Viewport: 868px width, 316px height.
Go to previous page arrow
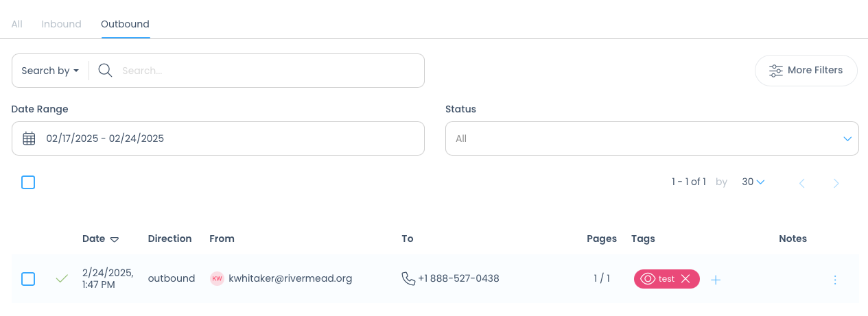(802, 183)
